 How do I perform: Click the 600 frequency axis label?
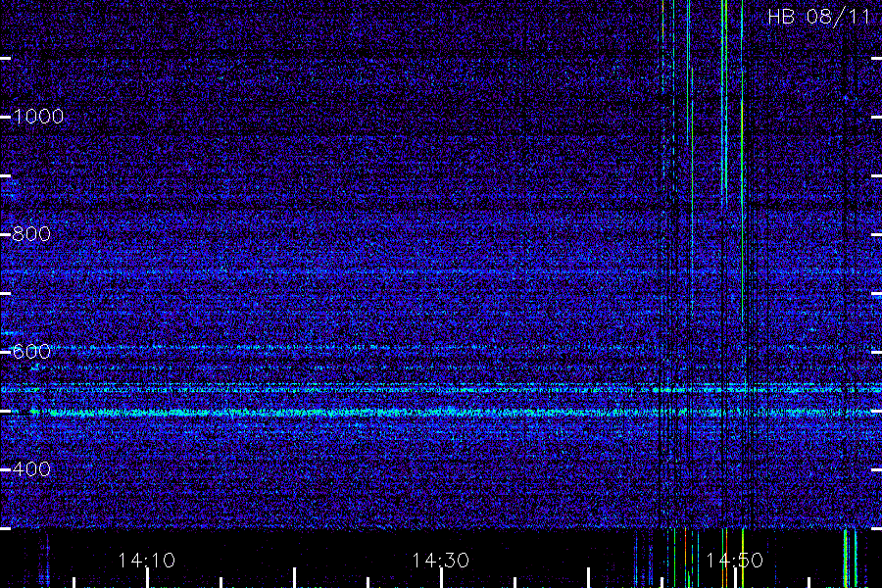click(x=31, y=352)
